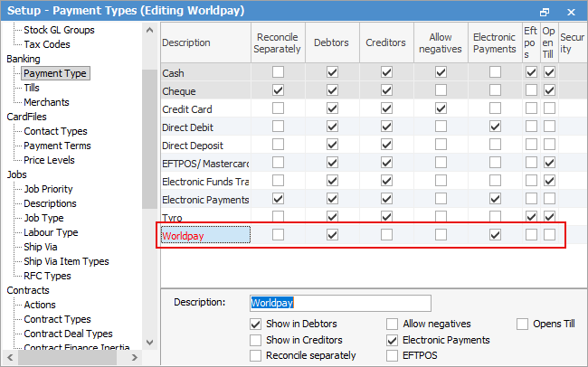Click the tree scroll down arrow
Screen dimensions: 588x367
click(149, 343)
